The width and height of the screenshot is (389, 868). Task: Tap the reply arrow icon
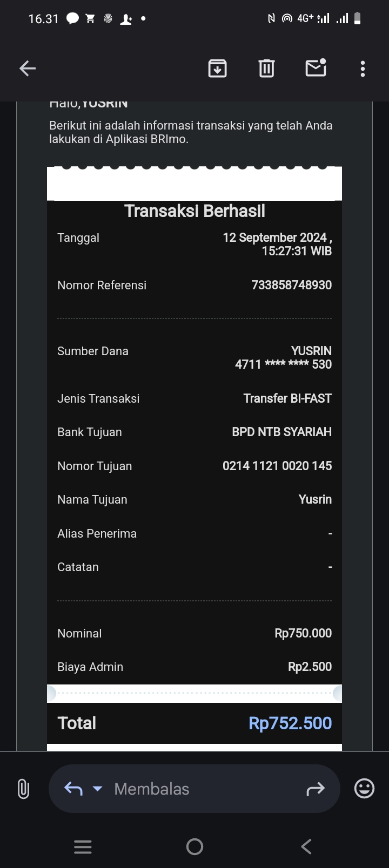(x=73, y=789)
